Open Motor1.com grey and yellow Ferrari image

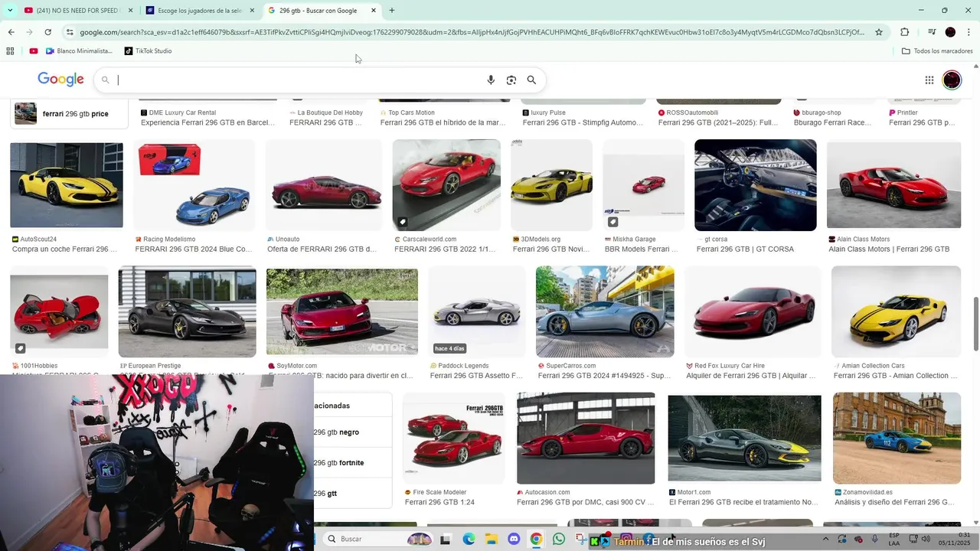744,439
